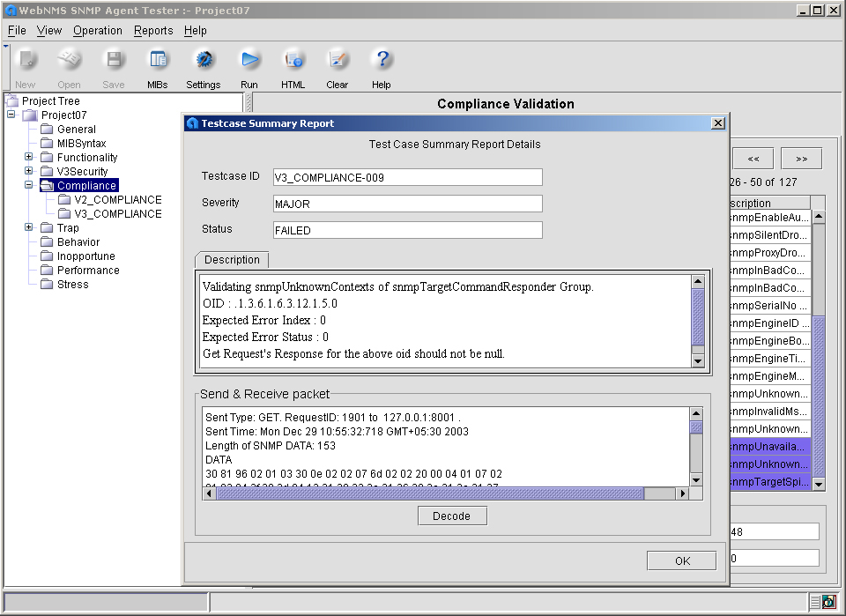Click the test list scrollbar thumb
The image size is (846, 616).
819,397
